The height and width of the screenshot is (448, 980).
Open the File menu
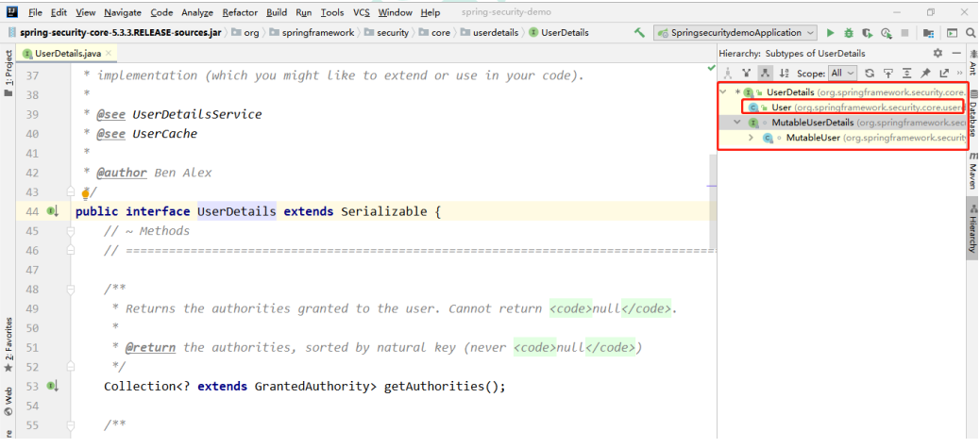(x=36, y=12)
